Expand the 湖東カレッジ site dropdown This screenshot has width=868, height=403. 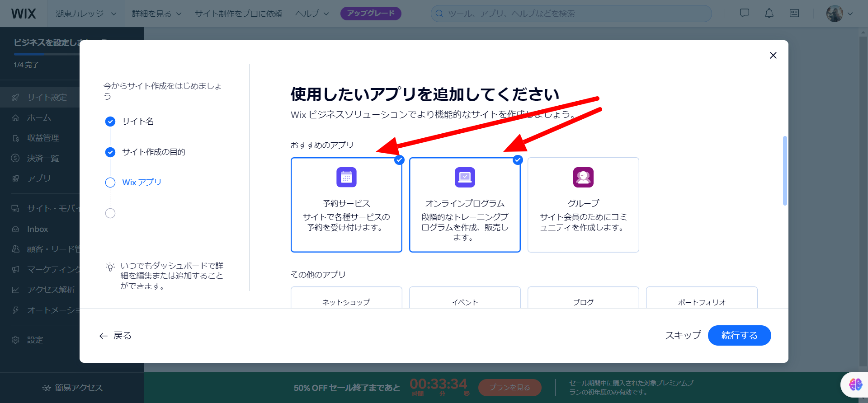(x=86, y=14)
